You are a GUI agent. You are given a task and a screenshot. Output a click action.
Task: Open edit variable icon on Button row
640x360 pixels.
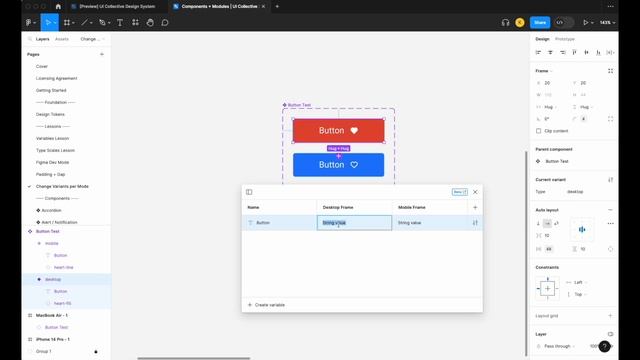pyautogui.click(x=475, y=223)
